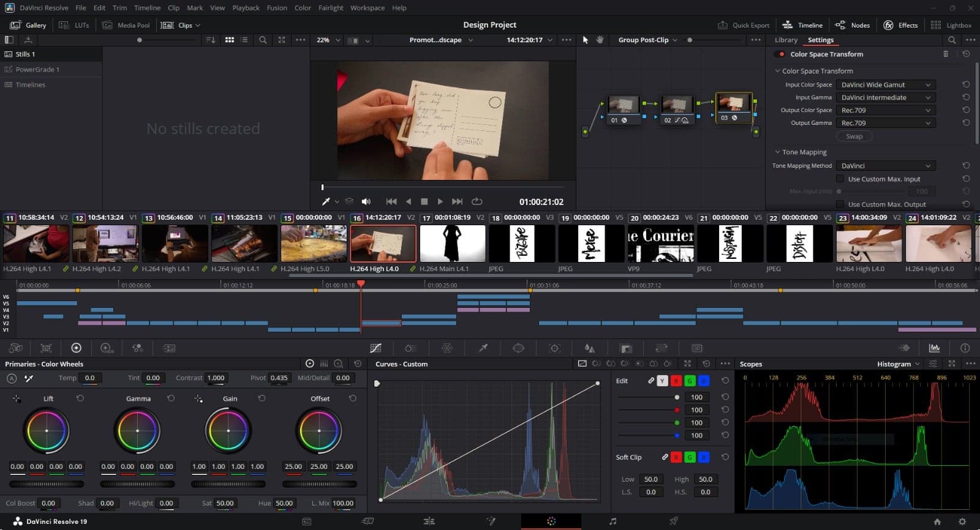Click the Gamma color wheel
The height and width of the screenshot is (530, 980).
[137, 431]
